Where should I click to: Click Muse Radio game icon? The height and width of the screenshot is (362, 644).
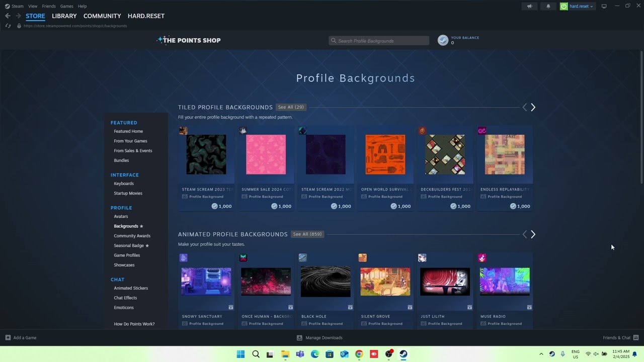[x=482, y=258]
